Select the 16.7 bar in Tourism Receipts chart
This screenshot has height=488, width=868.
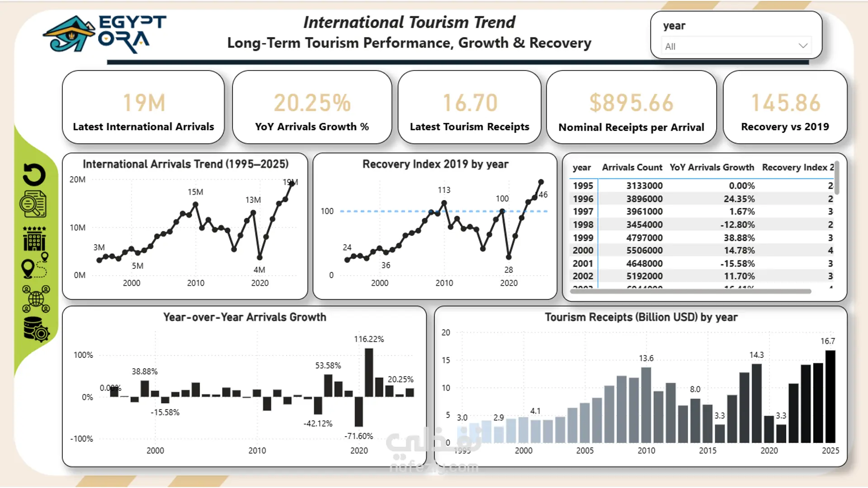pyautogui.click(x=830, y=396)
